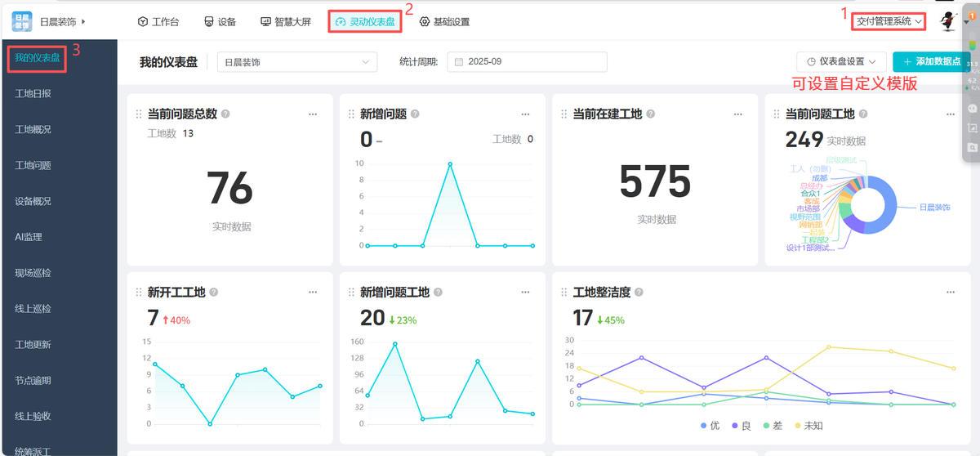Open 基础设置 tab
Image resolution: width=980 pixels, height=456 pixels.
pos(444,22)
